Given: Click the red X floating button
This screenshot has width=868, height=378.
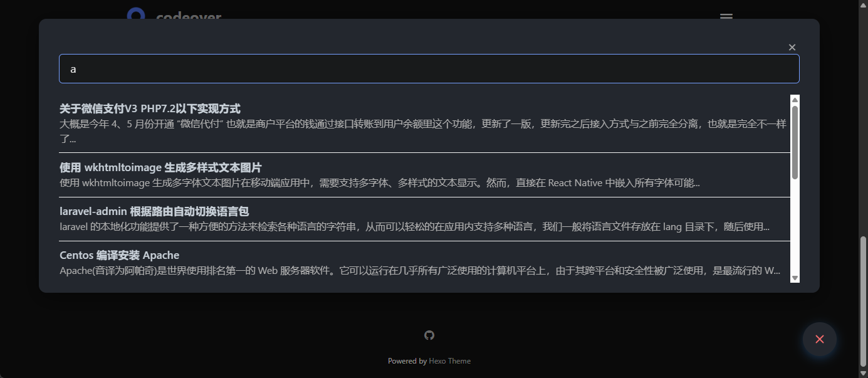Looking at the screenshot, I should [x=820, y=339].
